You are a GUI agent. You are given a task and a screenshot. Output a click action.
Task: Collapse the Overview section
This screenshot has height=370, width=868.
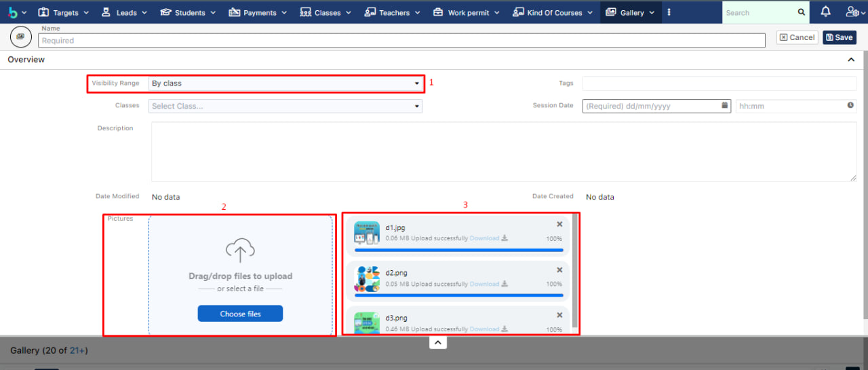point(851,60)
